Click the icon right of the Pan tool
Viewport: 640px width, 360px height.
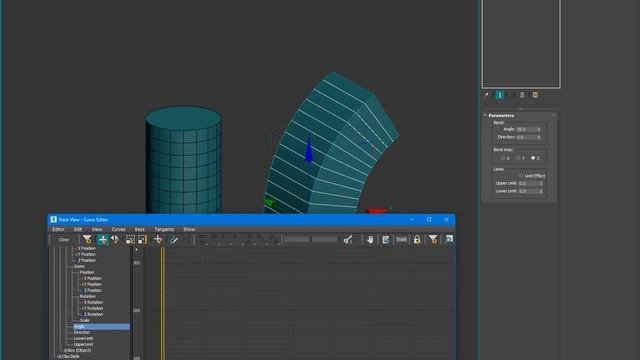pos(385,240)
